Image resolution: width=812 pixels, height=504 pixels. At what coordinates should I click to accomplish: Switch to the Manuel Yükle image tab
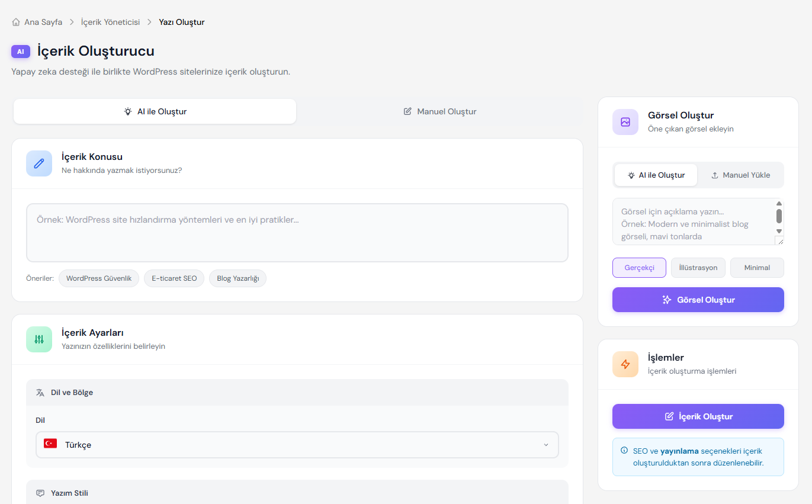click(740, 175)
